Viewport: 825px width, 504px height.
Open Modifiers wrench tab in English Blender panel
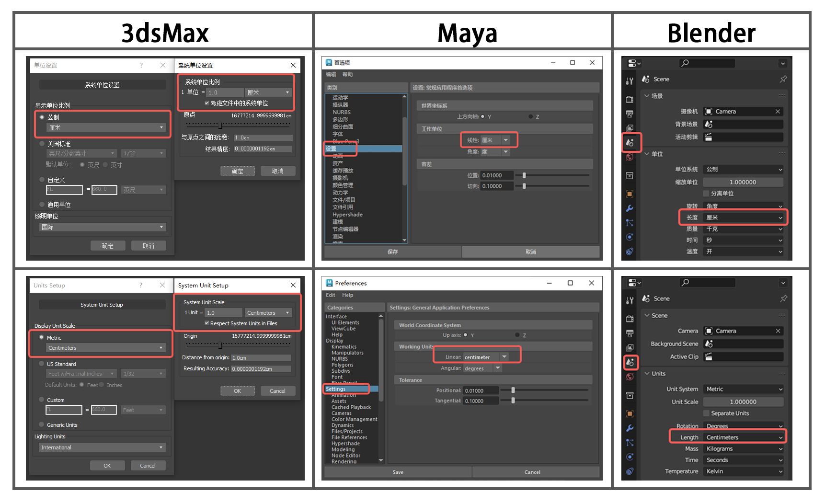(630, 428)
